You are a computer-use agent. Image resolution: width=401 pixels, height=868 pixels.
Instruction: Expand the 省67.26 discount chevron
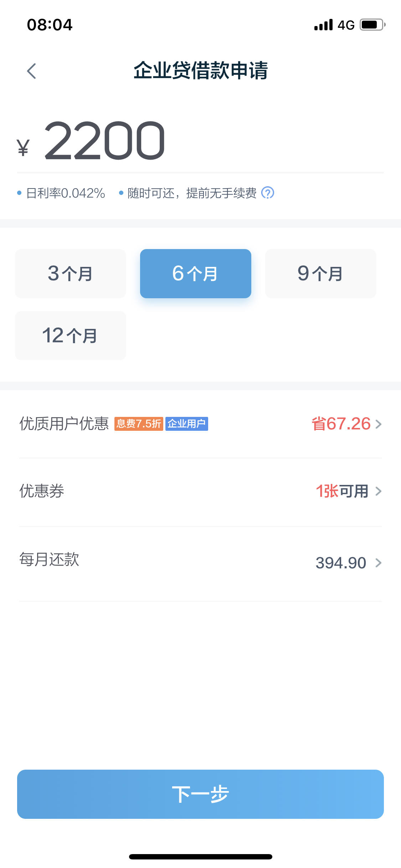(x=379, y=424)
